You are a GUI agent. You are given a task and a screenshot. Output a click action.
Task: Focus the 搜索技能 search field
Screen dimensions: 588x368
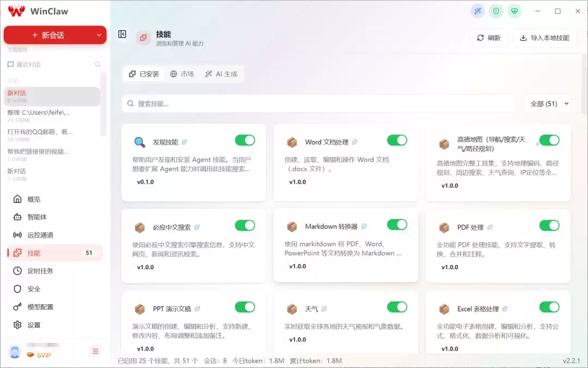(x=318, y=104)
